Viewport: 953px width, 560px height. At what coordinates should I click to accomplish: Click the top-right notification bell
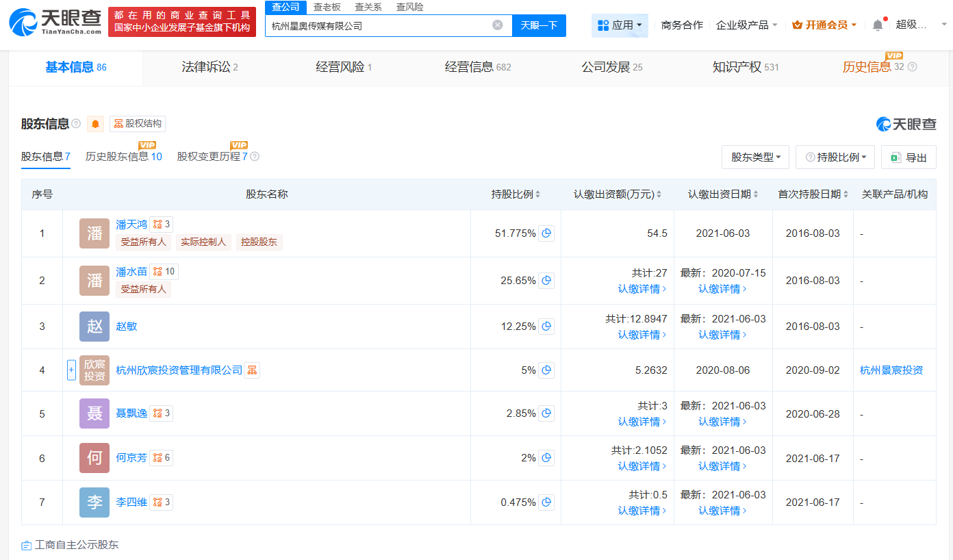tap(877, 24)
